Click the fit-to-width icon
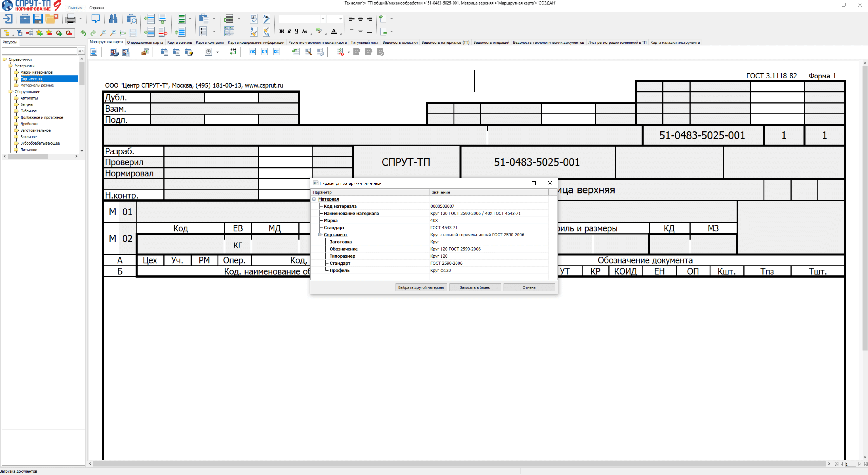This screenshot has height=475, width=868. click(x=123, y=33)
